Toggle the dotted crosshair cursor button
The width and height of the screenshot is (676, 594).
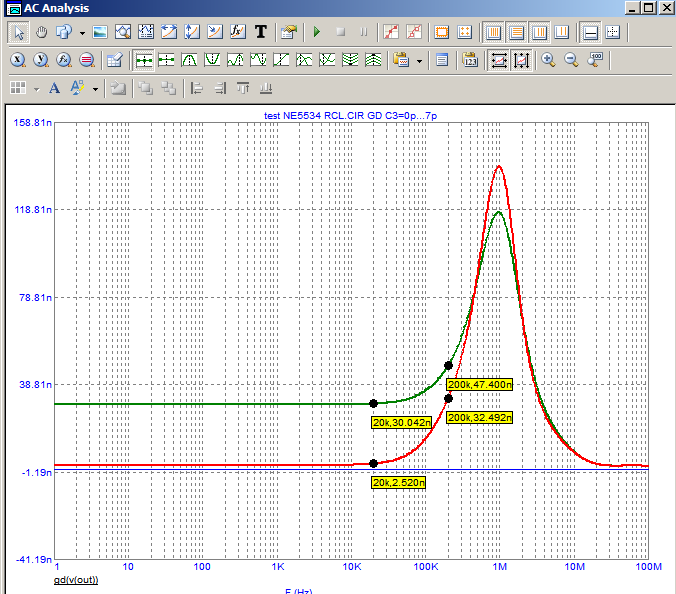tap(613, 32)
